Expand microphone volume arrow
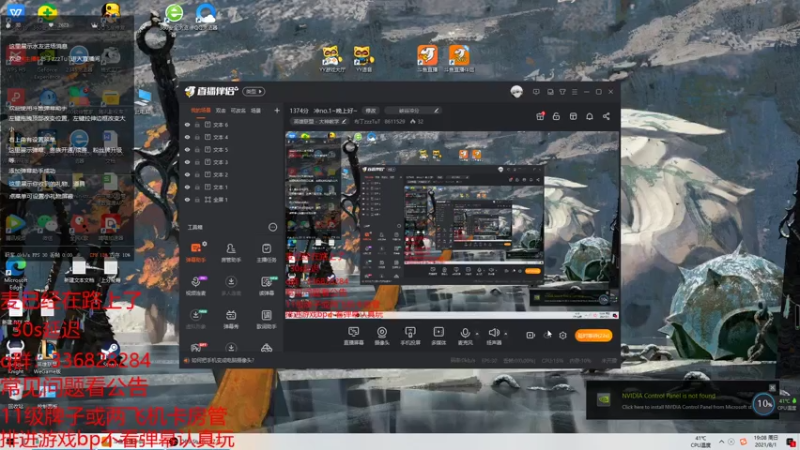The width and height of the screenshot is (800, 450). [x=477, y=334]
